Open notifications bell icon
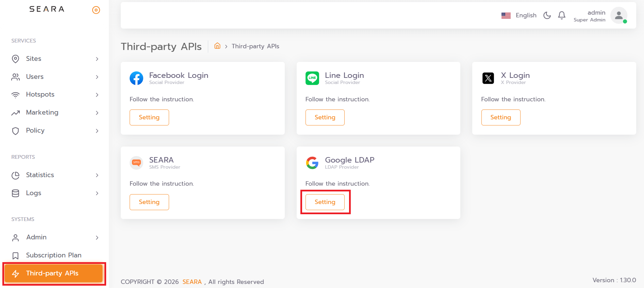The width and height of the screenshot is (644, 288). (x=562, y=15)
